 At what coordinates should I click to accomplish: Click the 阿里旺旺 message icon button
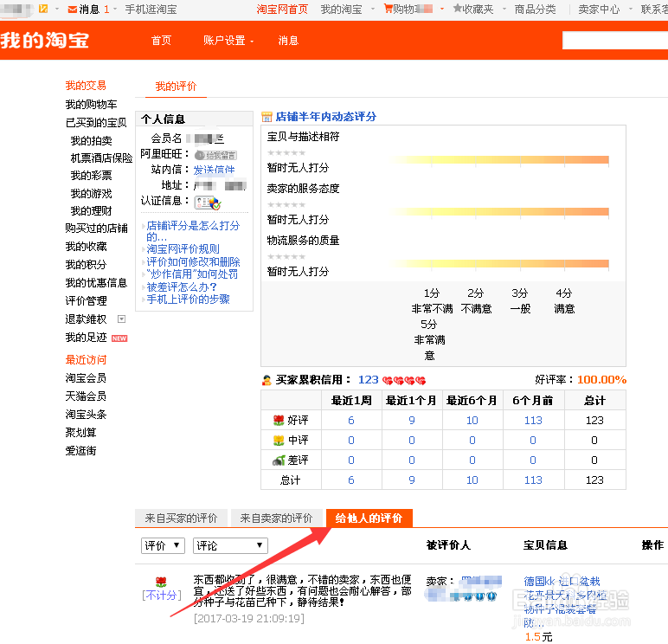coord(215,155)
